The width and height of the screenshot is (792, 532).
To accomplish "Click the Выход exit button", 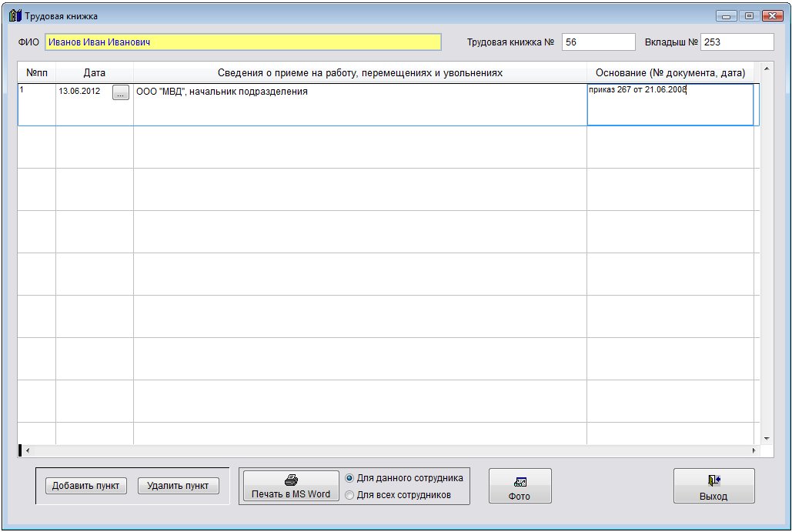I will coord(713,486).
